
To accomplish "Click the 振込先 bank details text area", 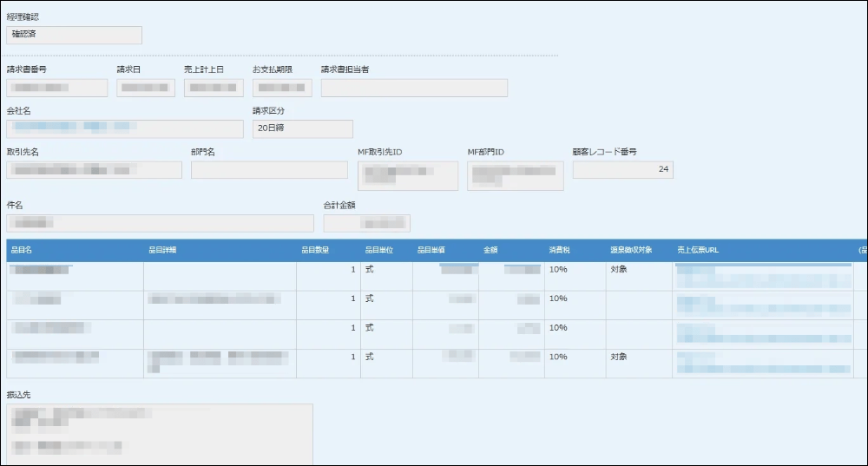I will 160,435.
